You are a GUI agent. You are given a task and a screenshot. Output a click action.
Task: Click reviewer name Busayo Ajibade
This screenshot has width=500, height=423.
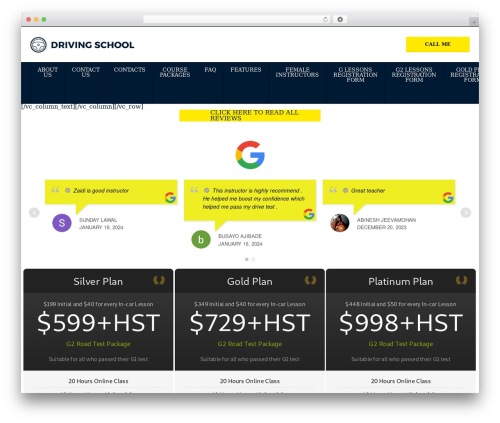pyautogui.click(x=240, y=236)
